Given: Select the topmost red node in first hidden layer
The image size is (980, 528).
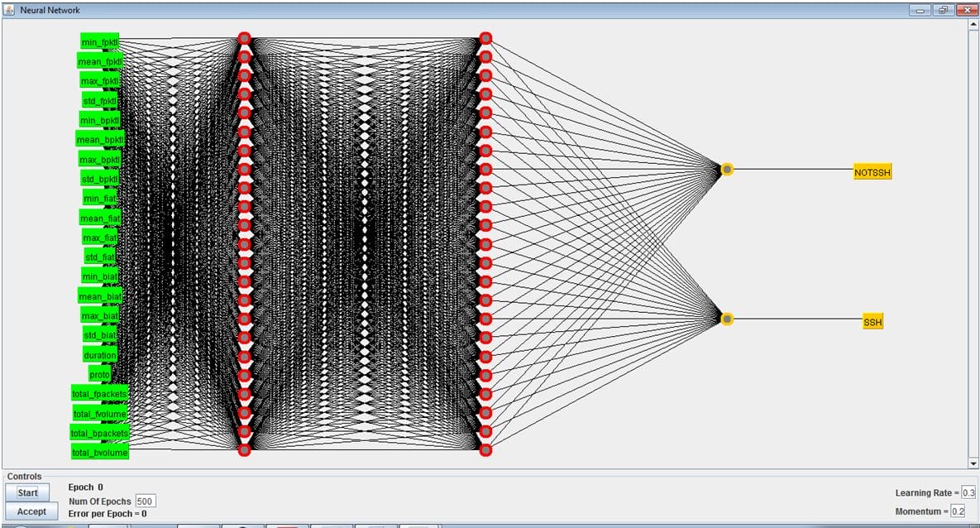Looking at the screenshot, I should [244, 39].
